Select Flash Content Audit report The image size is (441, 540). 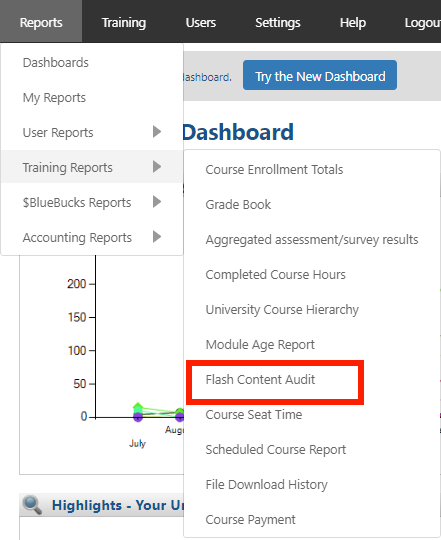pos(260,380)
